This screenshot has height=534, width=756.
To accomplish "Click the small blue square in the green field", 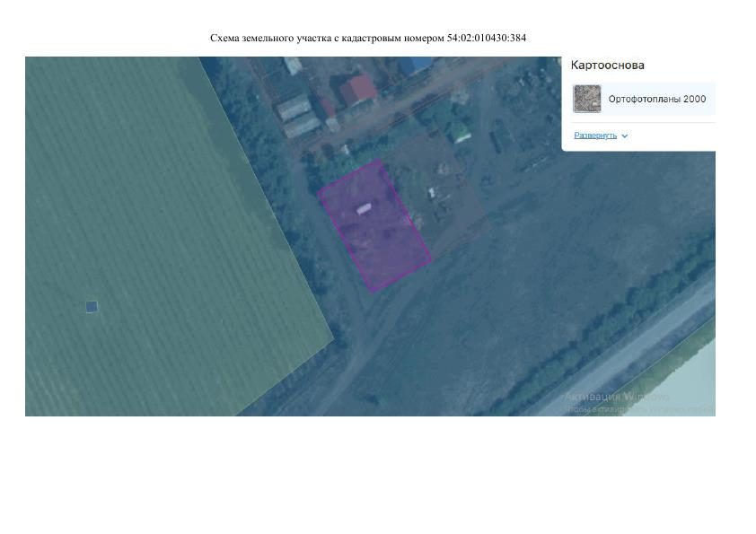I will click(x=92, y=307).
